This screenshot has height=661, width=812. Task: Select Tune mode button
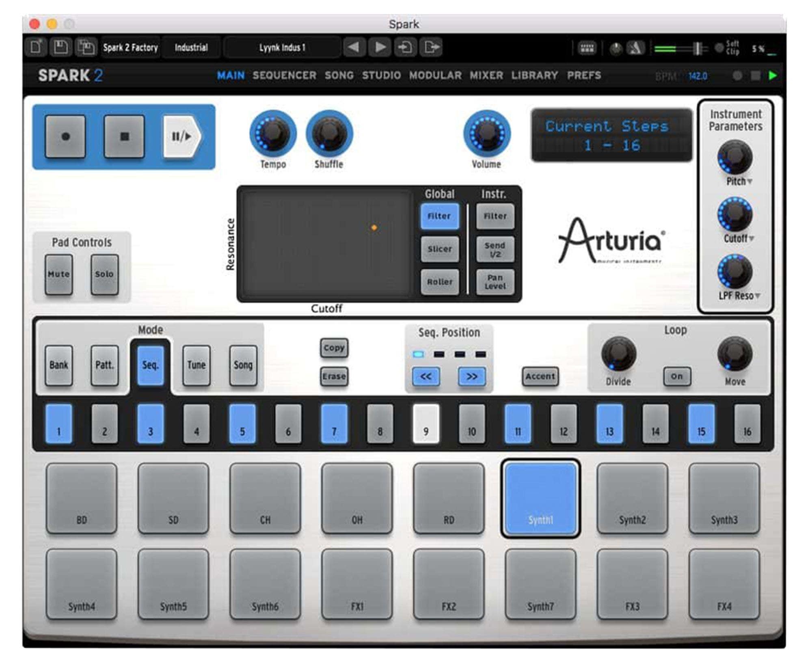pyautogui.click(x=197, y=365)
